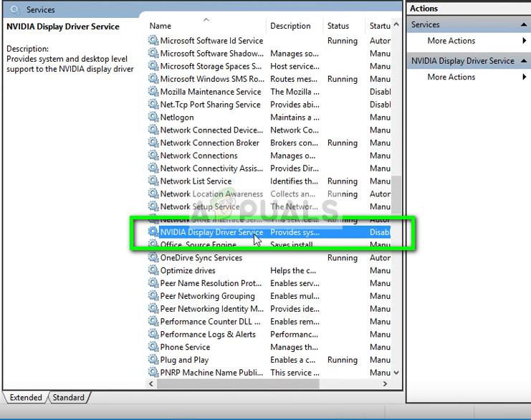Click gear icon of Network Connections row

[x=153, y=155]
